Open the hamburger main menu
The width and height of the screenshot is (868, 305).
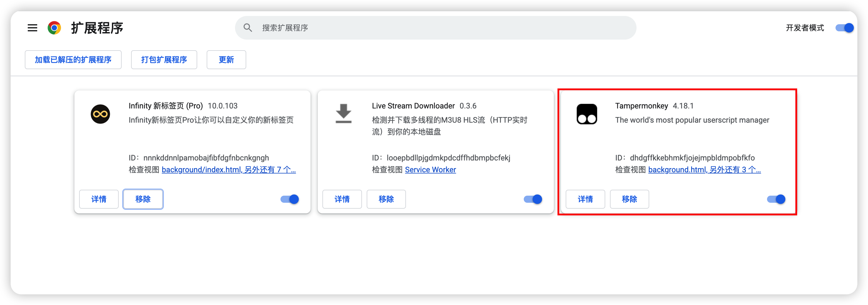[x=32, y=28]
